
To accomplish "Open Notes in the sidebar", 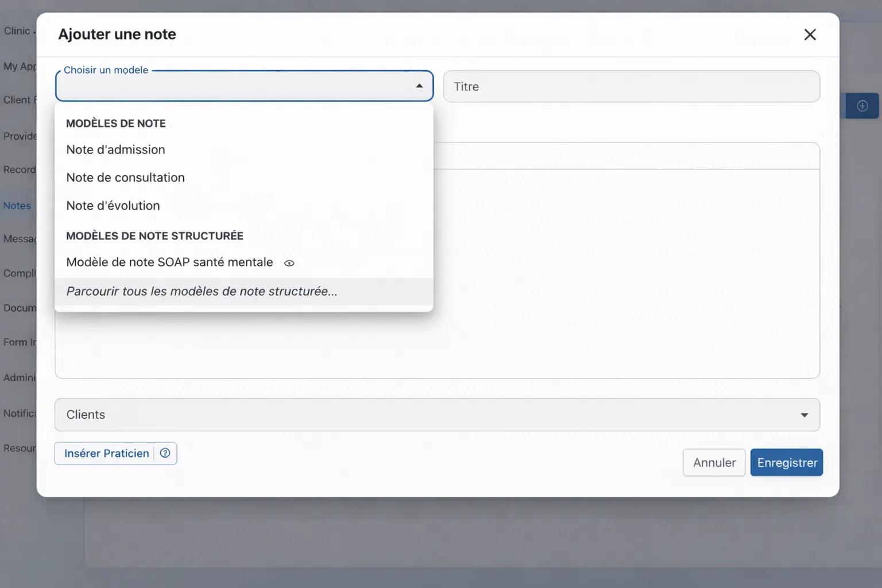I will coord(17,206).
